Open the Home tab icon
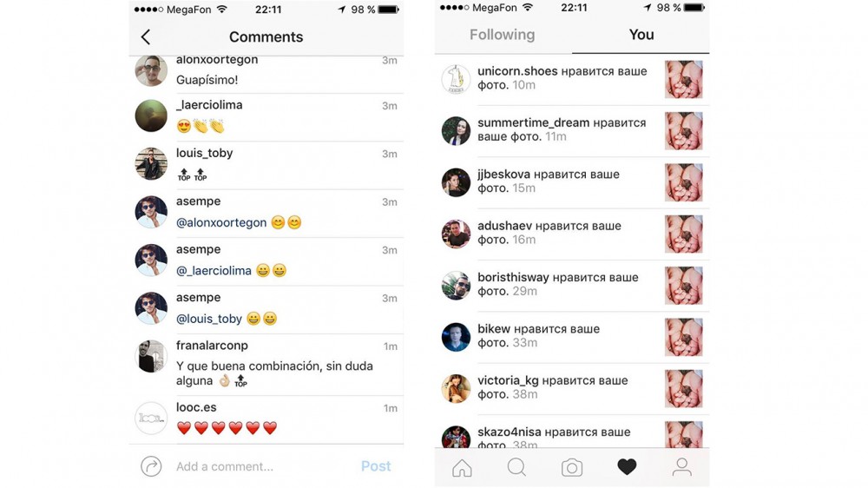The height and width of the screenshot is (488, 868). click(x=462, y=467)
